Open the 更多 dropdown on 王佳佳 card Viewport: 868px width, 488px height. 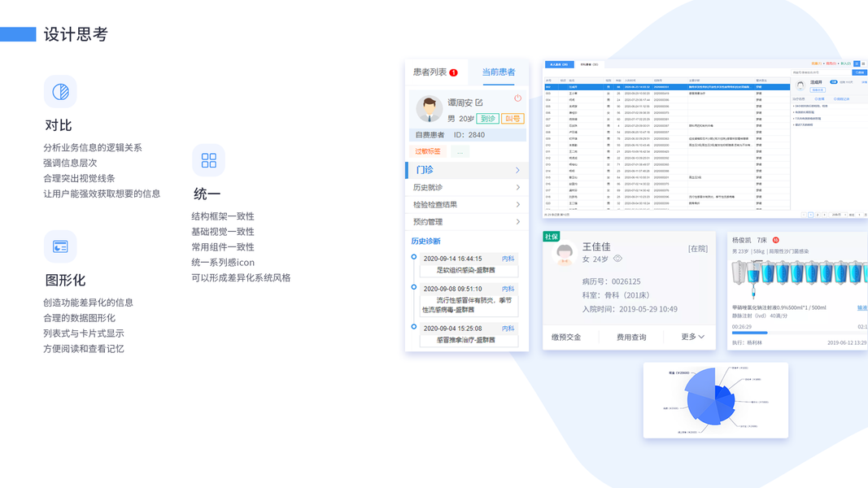point(692,337)
